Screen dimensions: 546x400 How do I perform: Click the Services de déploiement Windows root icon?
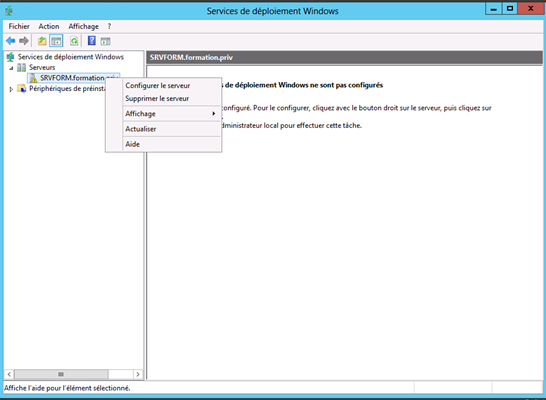(x=11, y=57)
